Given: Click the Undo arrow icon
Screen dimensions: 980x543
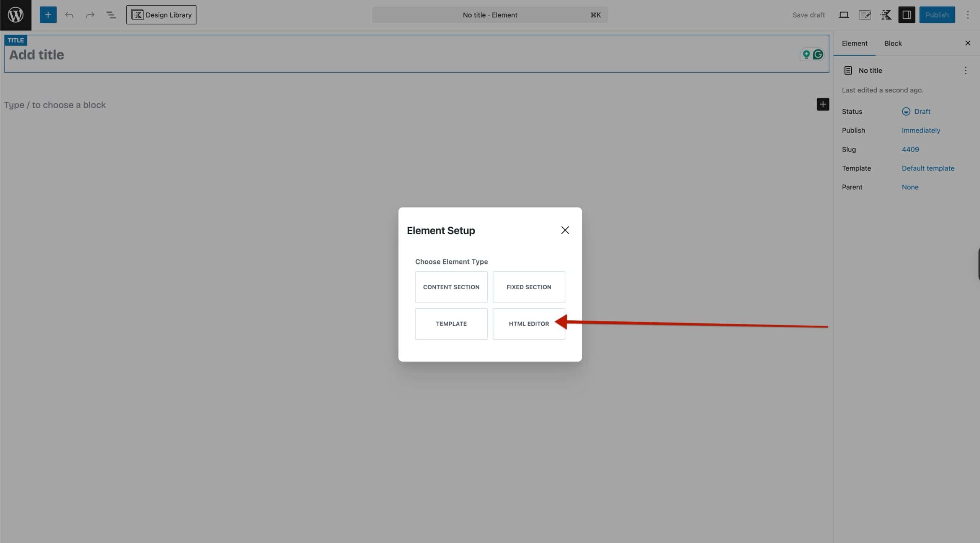Looking at the screenshot, I should [x=69, y=15].
